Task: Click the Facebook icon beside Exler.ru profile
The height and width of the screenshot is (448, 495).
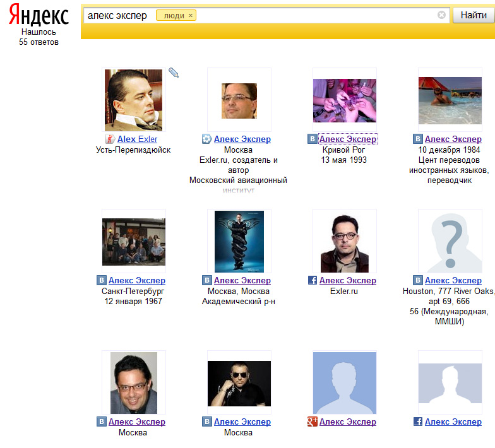Action: (313, 281)
